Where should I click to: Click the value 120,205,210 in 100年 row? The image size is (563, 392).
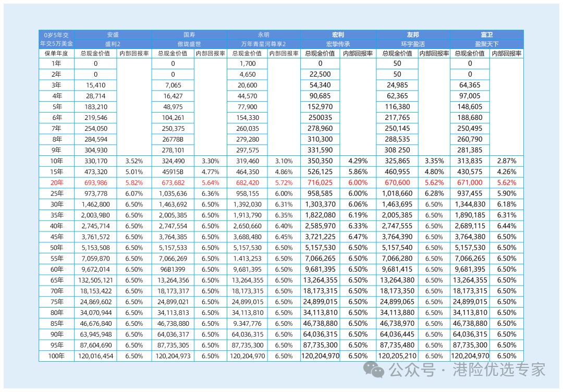pos(397,356)
